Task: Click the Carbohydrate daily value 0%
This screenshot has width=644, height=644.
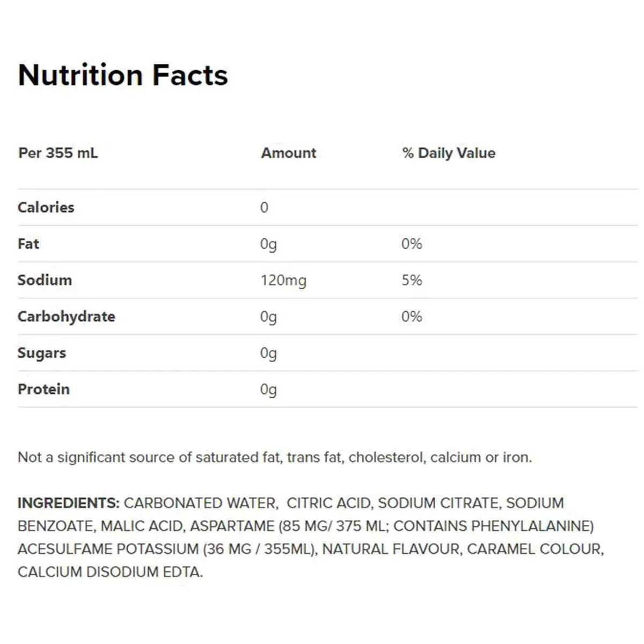Action: point(412,317)
